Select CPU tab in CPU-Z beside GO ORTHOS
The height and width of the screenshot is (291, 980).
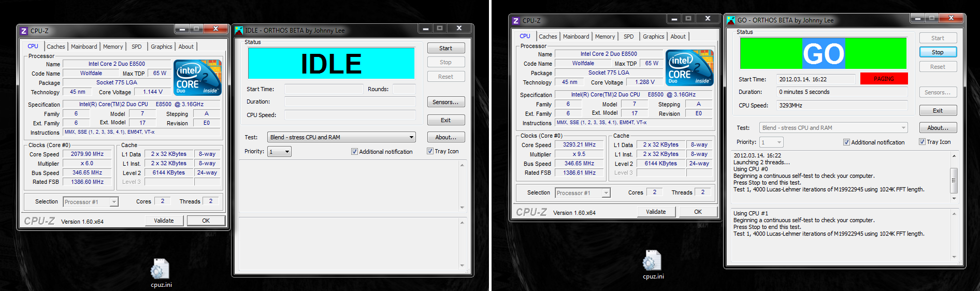[x=525, y=36]
